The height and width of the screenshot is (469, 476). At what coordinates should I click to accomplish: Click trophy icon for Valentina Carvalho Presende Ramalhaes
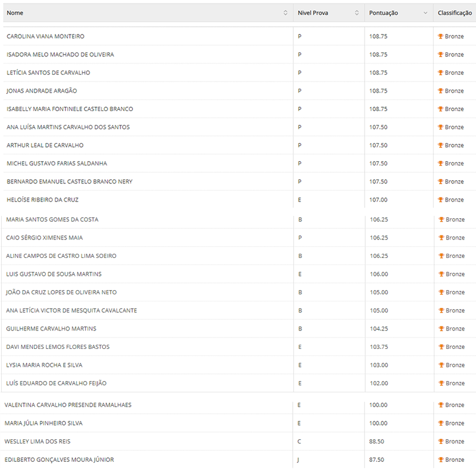(441, 405)
